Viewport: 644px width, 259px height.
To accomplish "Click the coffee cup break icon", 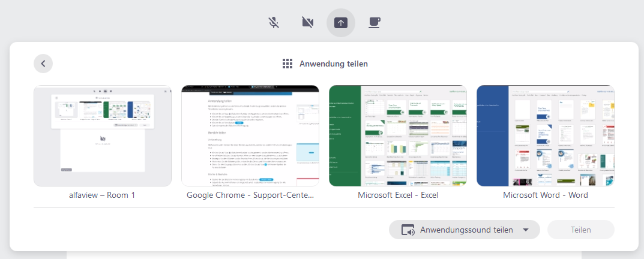I will pos(374,23).
